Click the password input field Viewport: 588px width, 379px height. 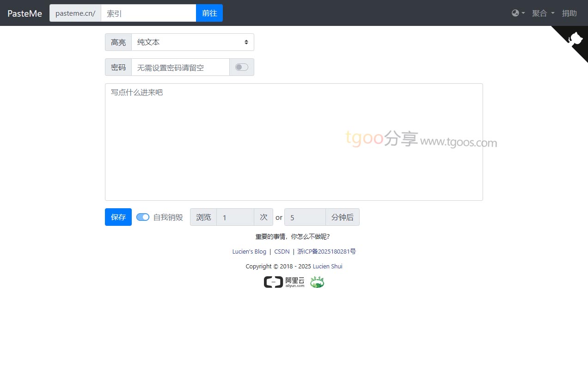(180, 67)
